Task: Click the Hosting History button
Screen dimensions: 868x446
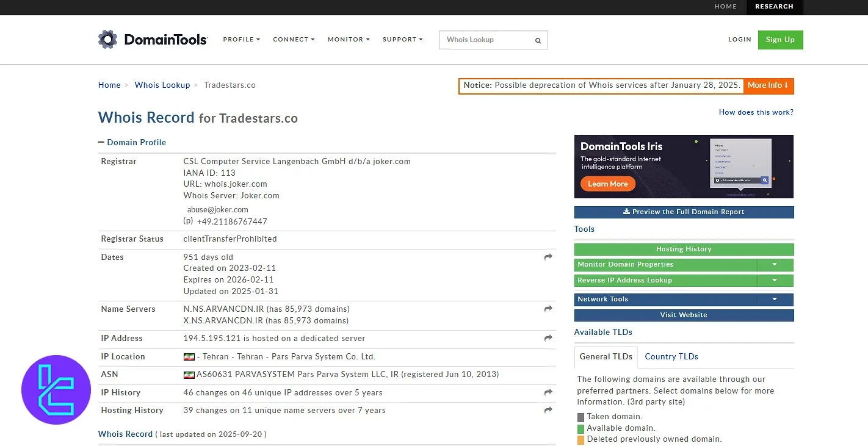Action: tap(684, 250)
